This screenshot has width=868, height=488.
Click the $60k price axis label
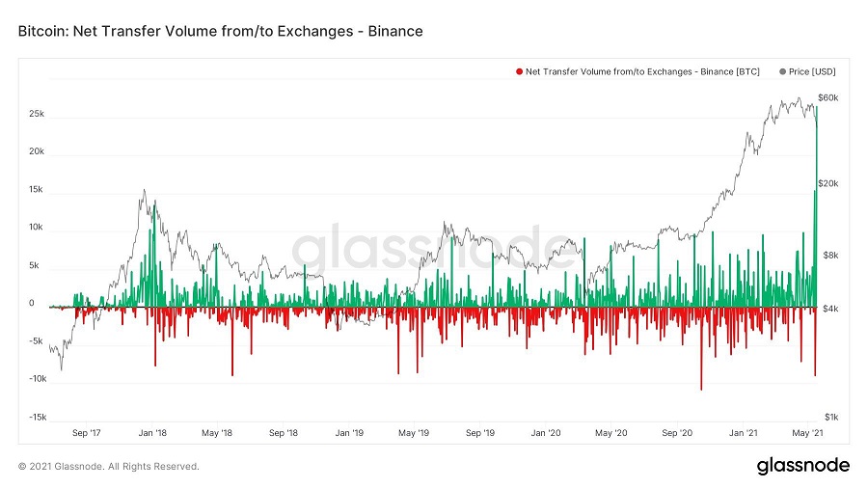(x=827, y=98)
